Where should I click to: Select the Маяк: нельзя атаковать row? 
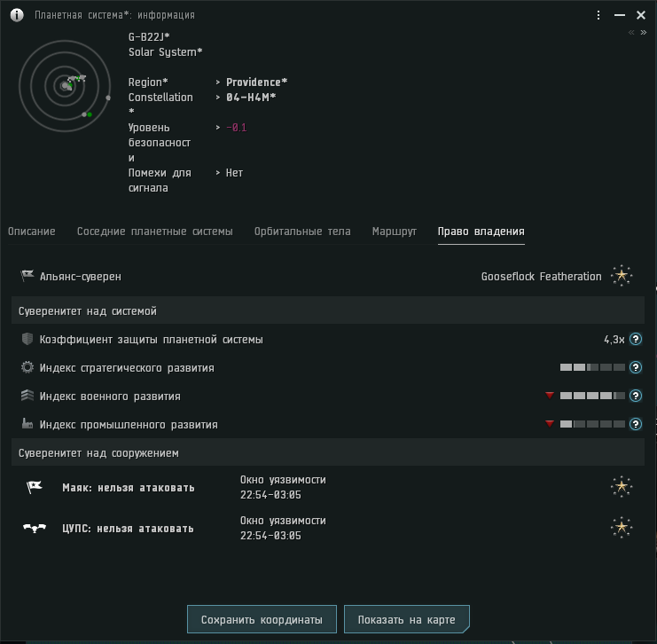[328, 487]
